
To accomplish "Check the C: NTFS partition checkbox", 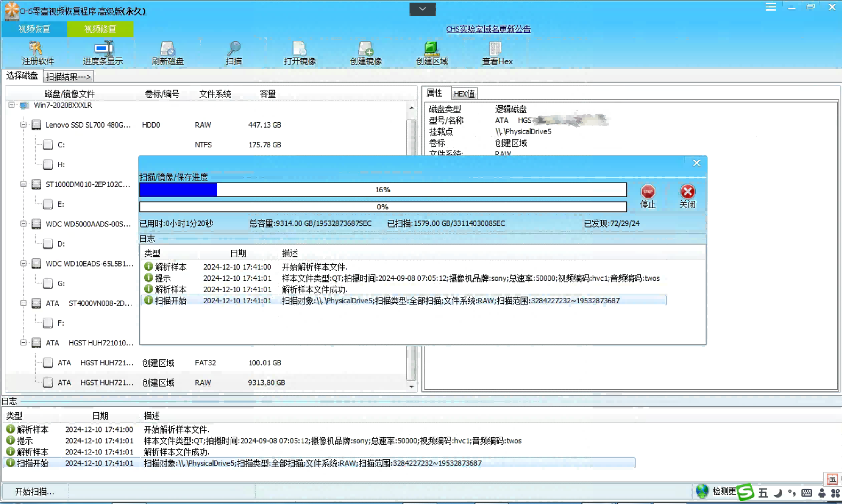I will tap(48, 145).
